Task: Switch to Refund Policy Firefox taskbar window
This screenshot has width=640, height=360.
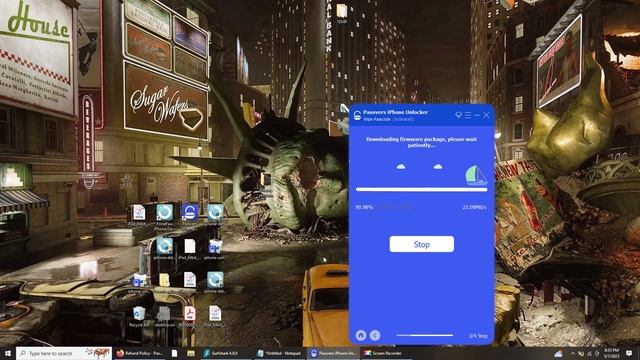Action: (139, 353)
